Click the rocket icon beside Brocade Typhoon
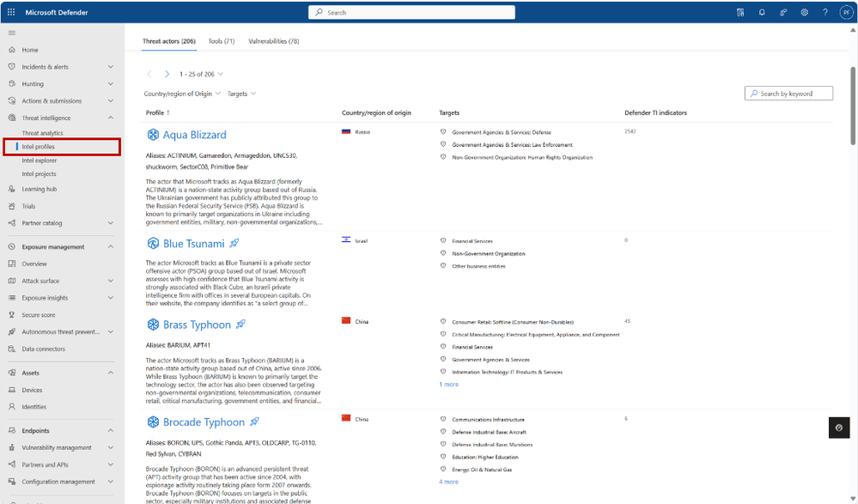This screenshot has height=504, width=858. pos(254,422)
